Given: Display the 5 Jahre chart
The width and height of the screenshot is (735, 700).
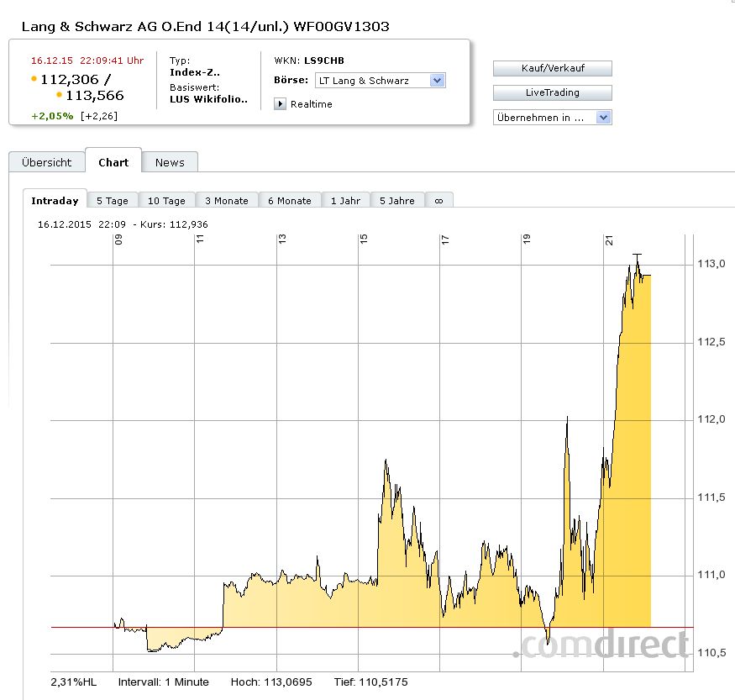Looking at the screenshot, I should coord(396,201).
